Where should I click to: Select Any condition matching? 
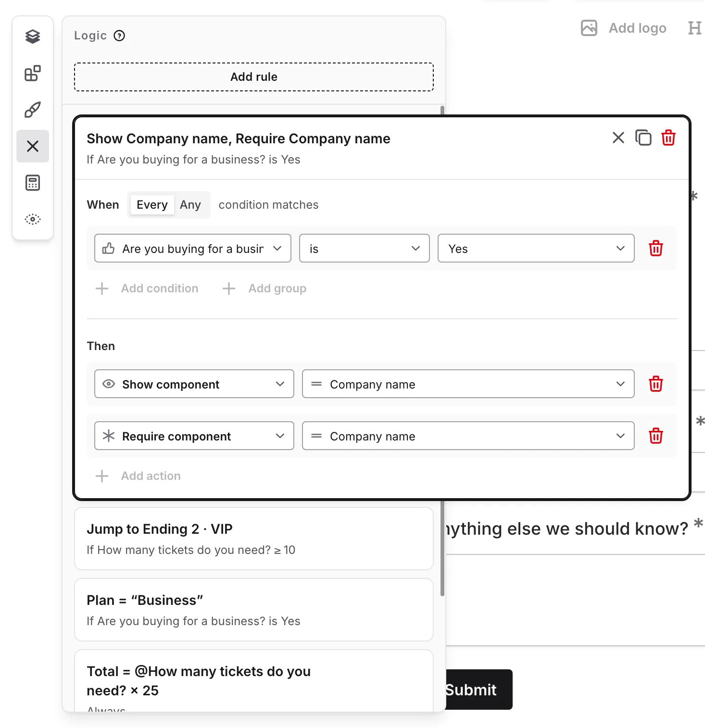pos(190,205)
